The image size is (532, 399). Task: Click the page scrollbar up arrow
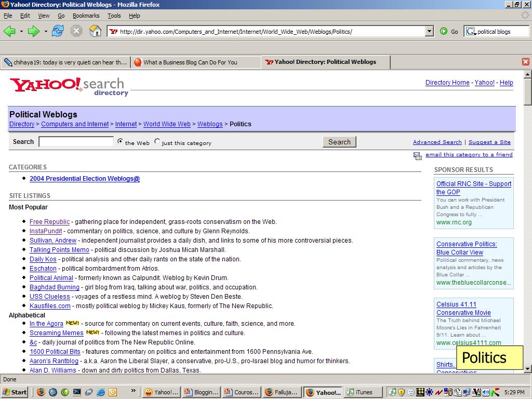pyautogui.click(x=527, y=74)
